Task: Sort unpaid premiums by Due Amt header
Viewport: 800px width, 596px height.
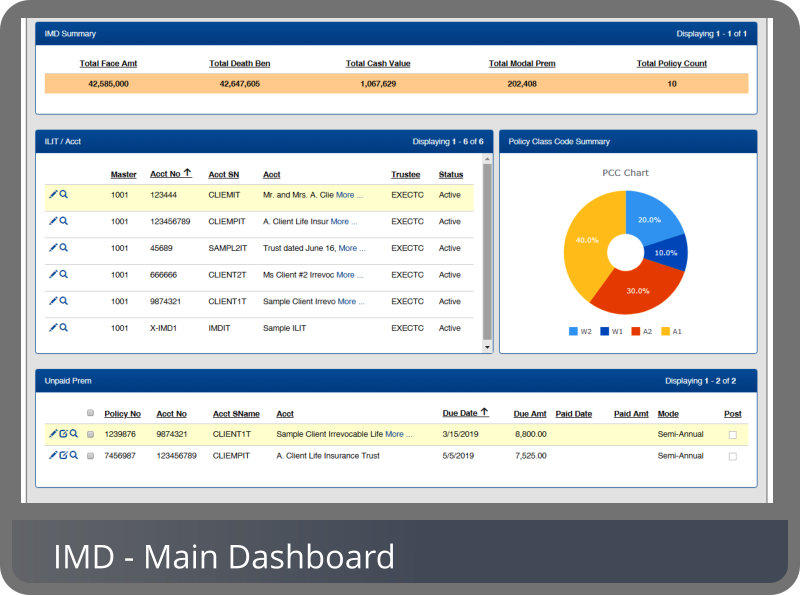Action: click(x=530, y=413)
